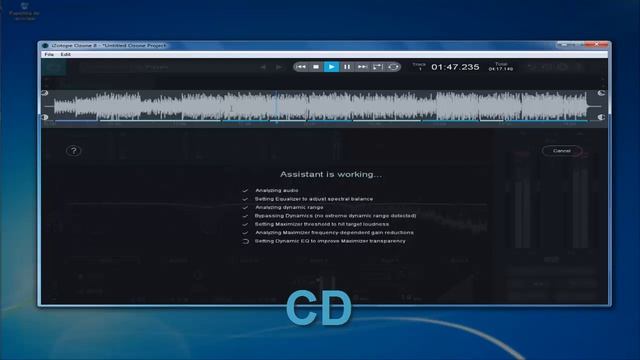Click the spinning progress icon beside Dynamic EQ
640x360 pixels.
click(245, 241)
